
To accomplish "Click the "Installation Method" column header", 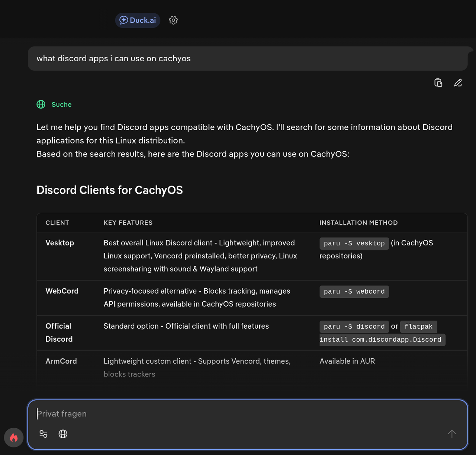I will 358,223.
